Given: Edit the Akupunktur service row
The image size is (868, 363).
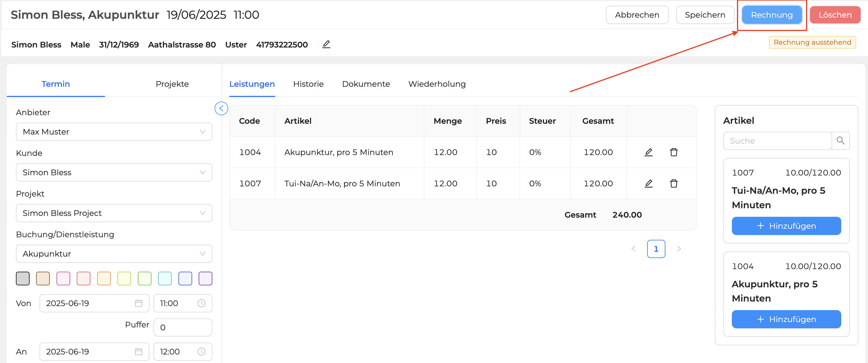Looking at the screenshot, I should point(648,152).
